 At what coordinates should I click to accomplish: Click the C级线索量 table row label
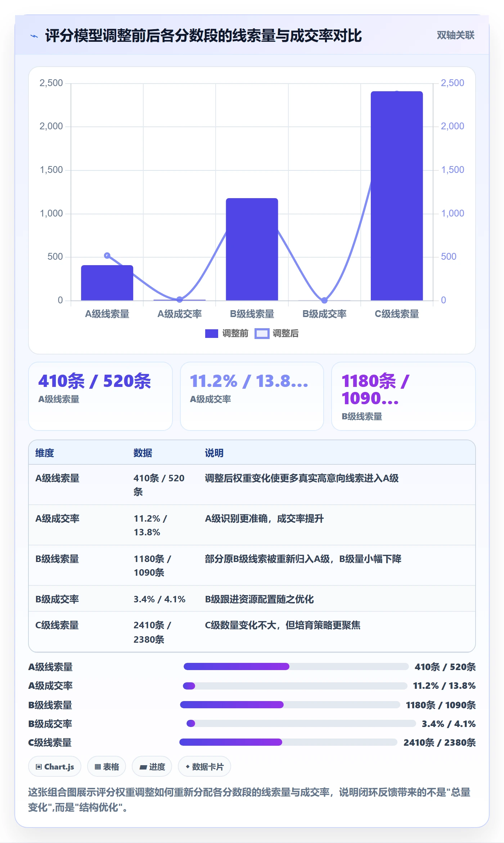[57, 625]
